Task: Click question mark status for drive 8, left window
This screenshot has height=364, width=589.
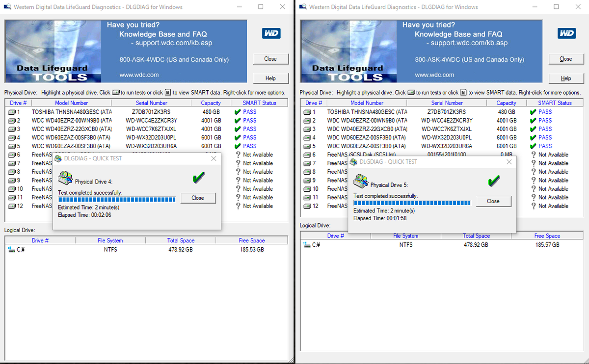Action: click(238, 172)
